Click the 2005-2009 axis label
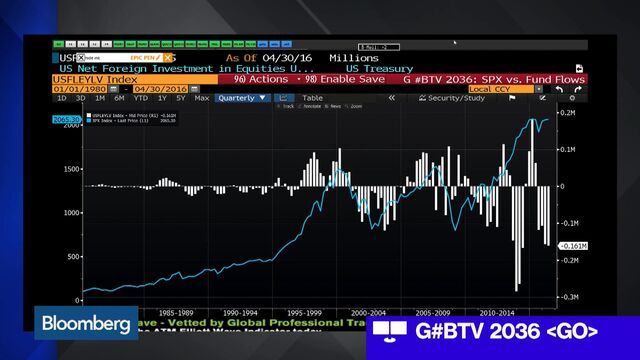Screen dimensions: 640x360 pos(432,313)
